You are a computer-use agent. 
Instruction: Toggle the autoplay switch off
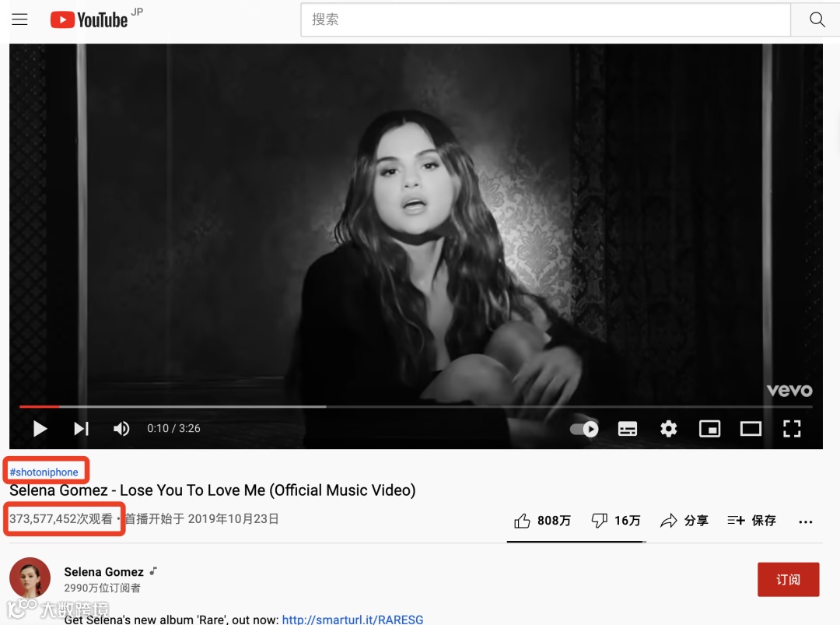pos(584,429)
